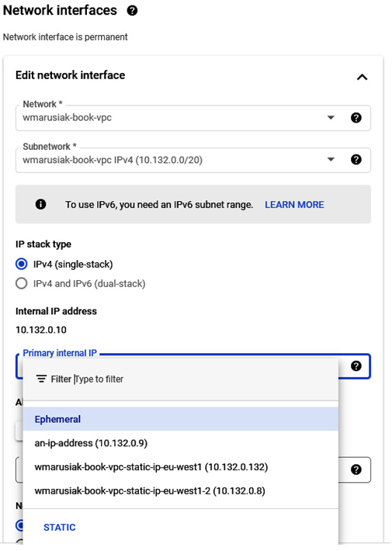Select wmarusiak-book-vpc-static-ip-eu-west1 (10.132.0.132)

coord(181,466)
